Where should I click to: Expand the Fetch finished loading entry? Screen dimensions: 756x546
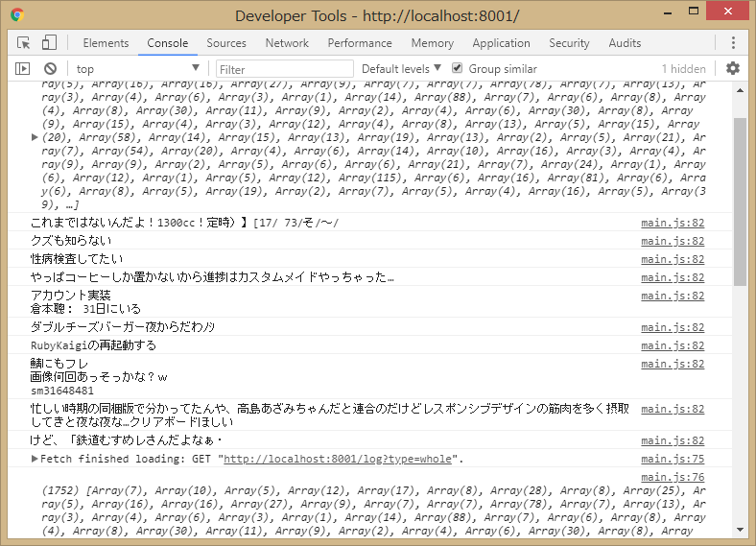pos(35,460)
